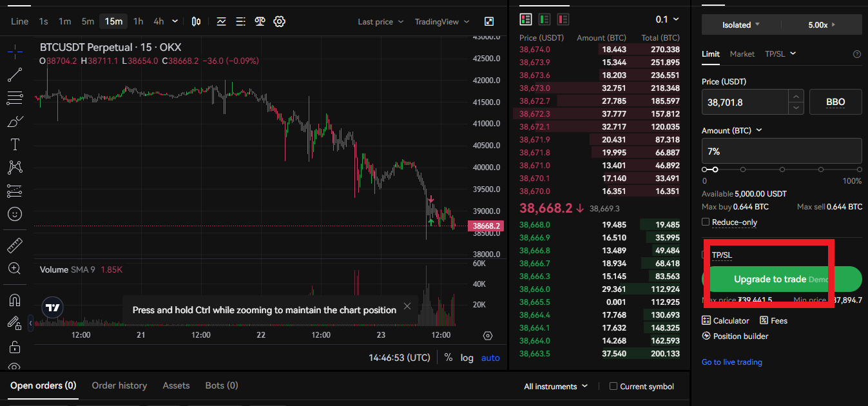Dismiss the Ctrl zooming hint message
This screenshot has width=868, height=406.
pos(407,306)
